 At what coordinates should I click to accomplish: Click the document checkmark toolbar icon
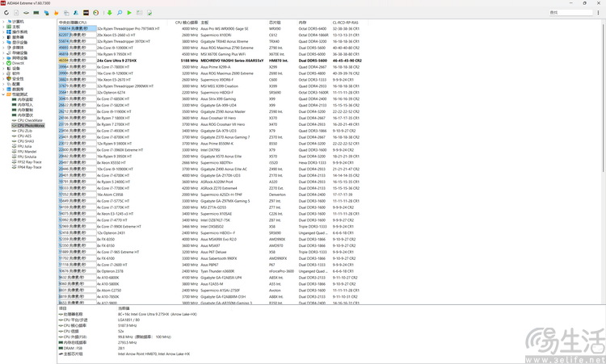click(x=149, y=13)
